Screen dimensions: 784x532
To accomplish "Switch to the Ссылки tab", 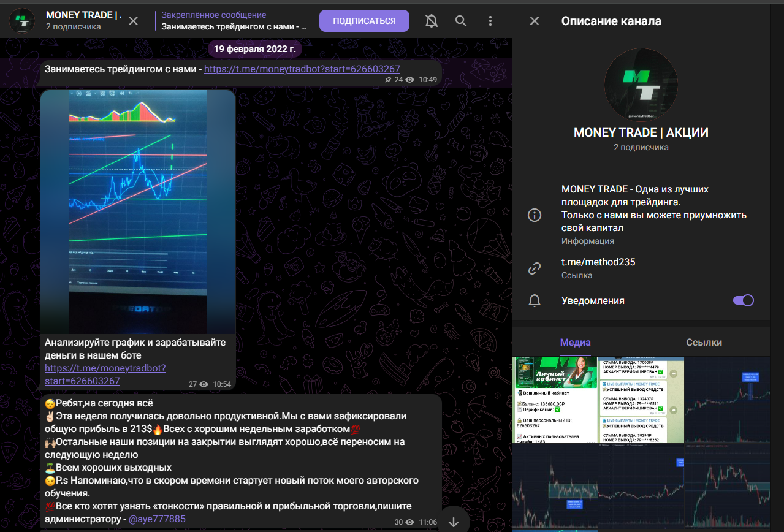I will click(704, 343).
